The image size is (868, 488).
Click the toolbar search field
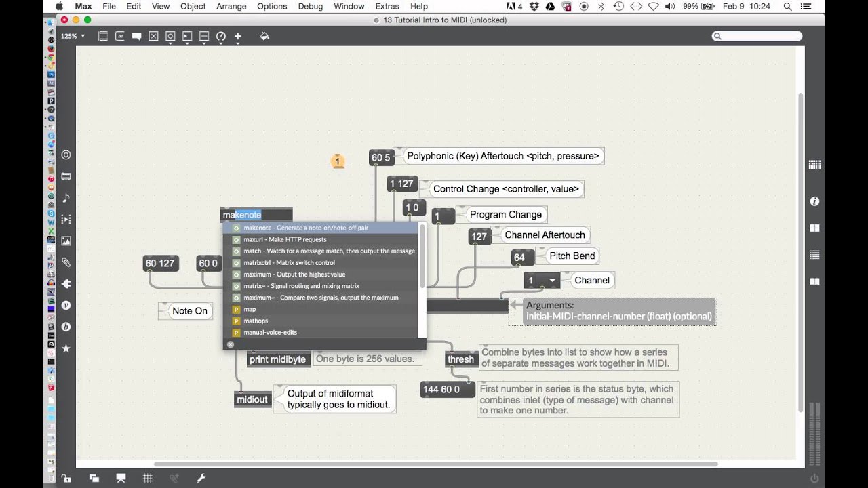click(x=757, y=36)
